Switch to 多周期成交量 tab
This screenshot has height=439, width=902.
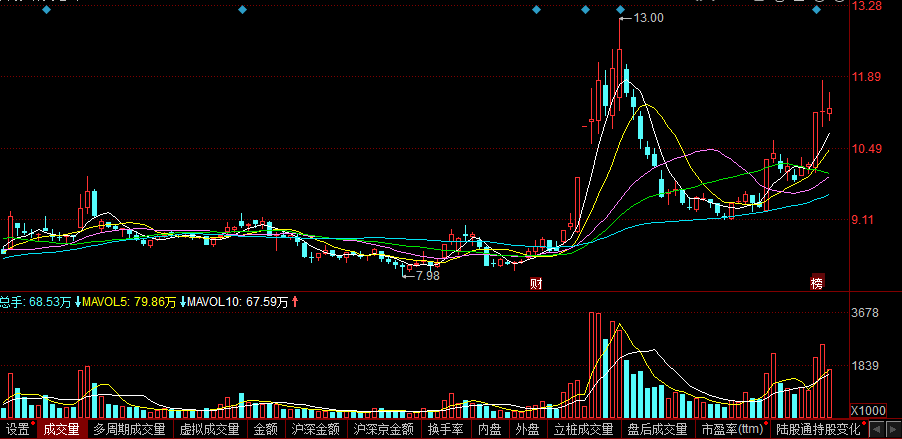129,429
